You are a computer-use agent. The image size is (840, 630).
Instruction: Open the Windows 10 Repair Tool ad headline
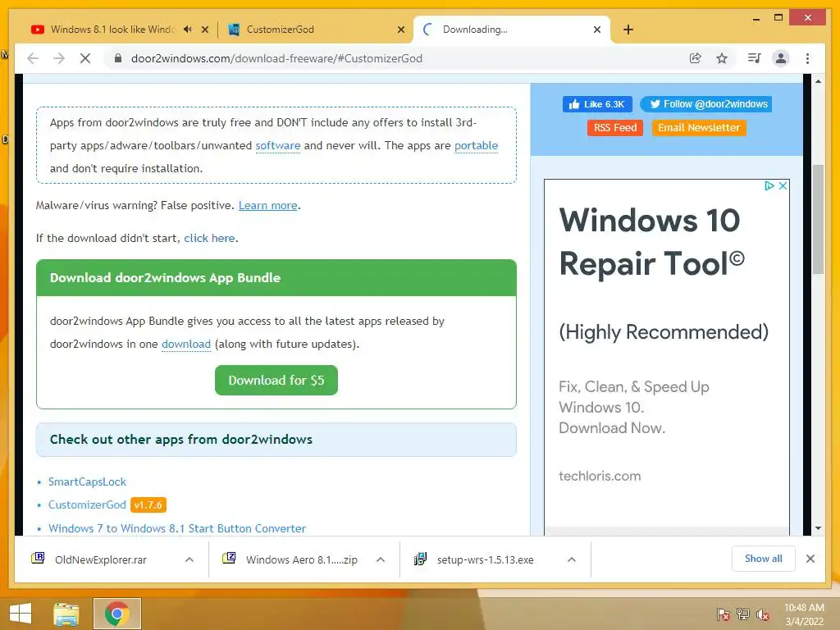click(652, 242)
